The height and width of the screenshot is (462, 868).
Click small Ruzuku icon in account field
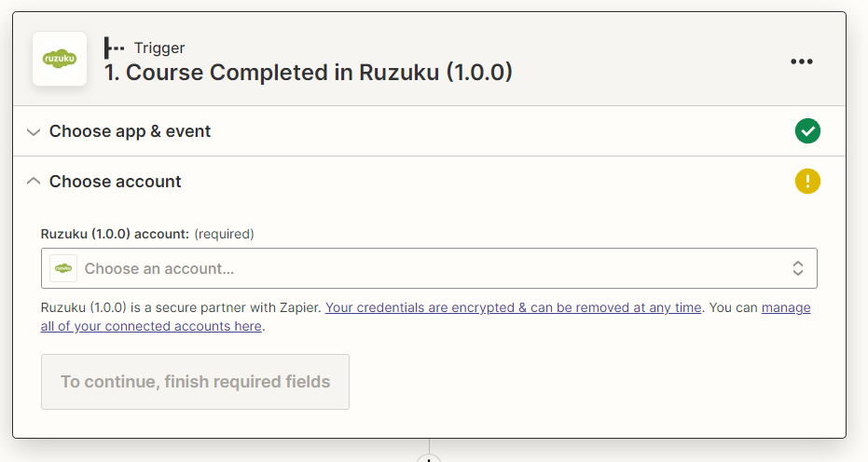pos(63,268)
